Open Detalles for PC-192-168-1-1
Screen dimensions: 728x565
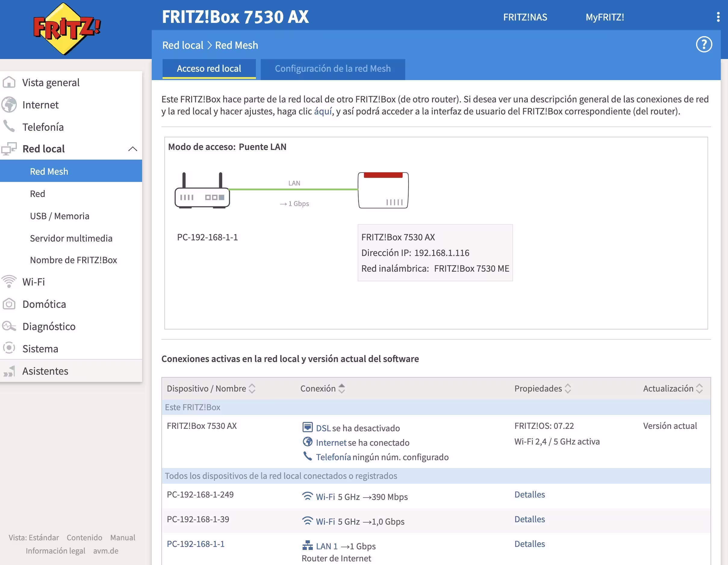point(529,544)
